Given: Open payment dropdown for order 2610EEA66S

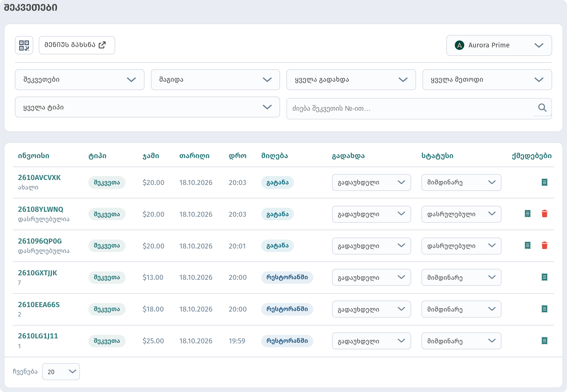Looking at the screenshot, I should [x=371, y=309].
